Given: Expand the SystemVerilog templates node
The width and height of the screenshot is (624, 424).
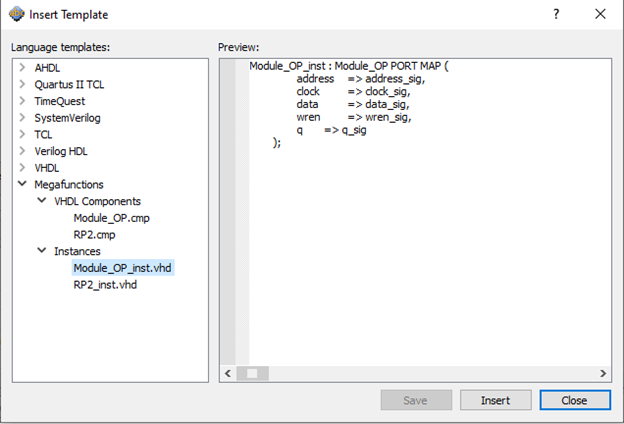Looking at the screenshot, I should [23, 118].
